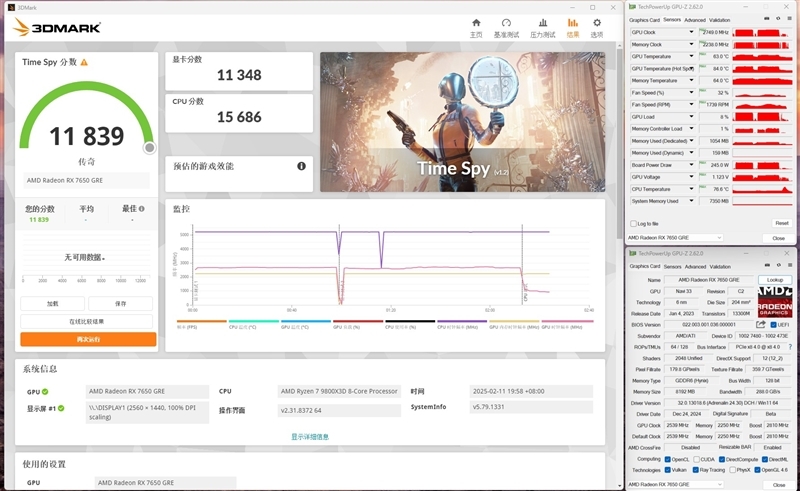Click the purple CPU 时钟频率 legend swatch

462,321
